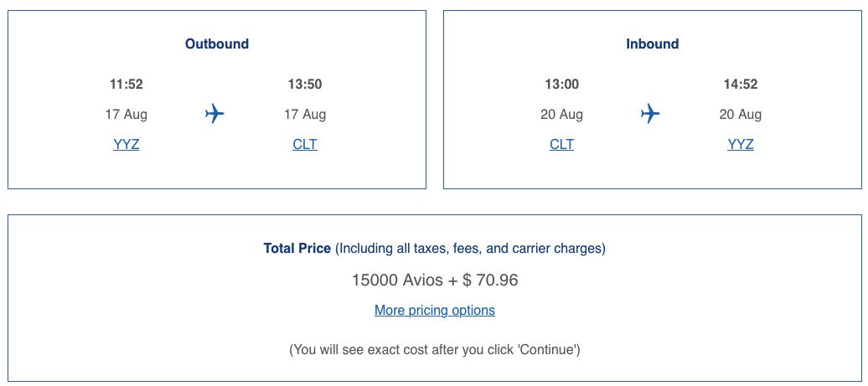Select the 13:00 inbound departure time
Image resolution: width=868 pixels, height=386 pixels.
[x=561, y=84]
